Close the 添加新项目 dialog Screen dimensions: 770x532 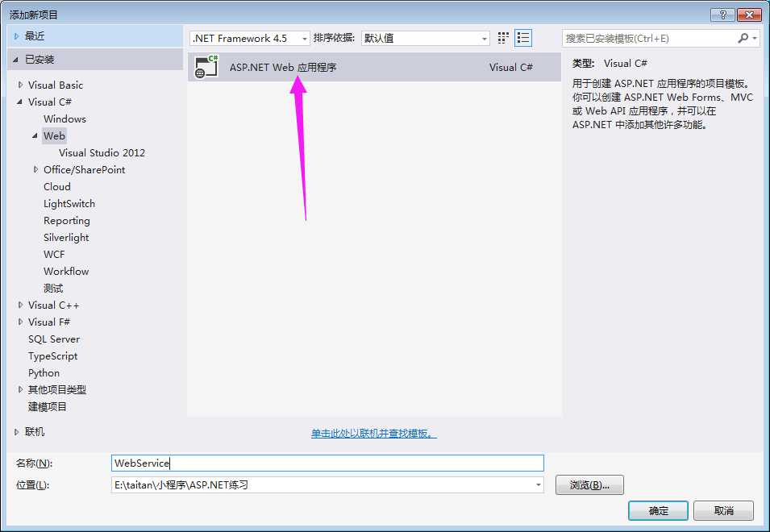(749, 15)
